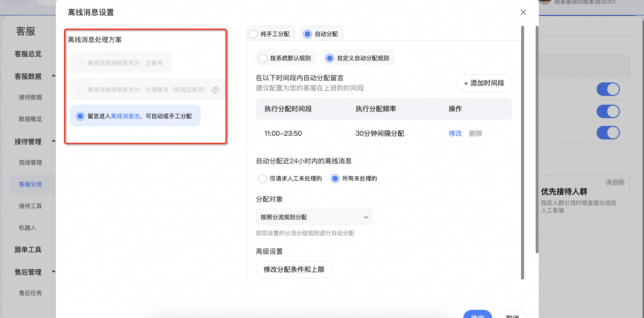Click 11:00–23:50 time slot cell
This screenshot has height=318, width=644.
pos(283,133)
